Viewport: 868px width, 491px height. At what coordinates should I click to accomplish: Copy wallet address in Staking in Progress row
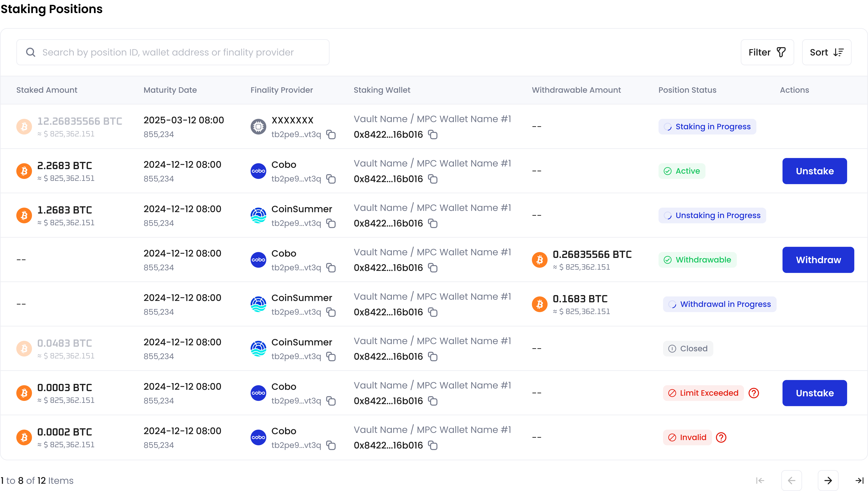(433, 135)
